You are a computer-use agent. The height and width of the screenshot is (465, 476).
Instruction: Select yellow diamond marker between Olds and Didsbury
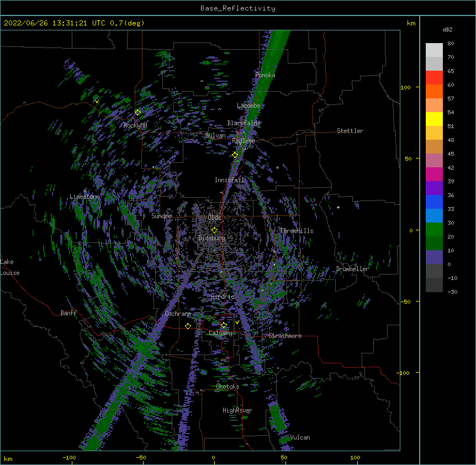pyautogui.click(x=215, y=230)
